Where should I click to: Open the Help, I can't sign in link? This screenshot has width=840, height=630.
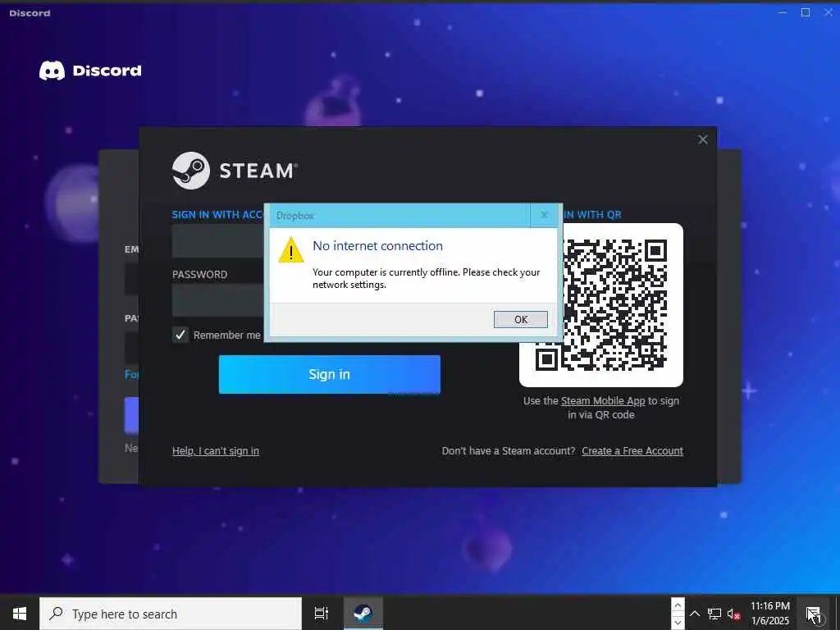[x=216, y=451]
